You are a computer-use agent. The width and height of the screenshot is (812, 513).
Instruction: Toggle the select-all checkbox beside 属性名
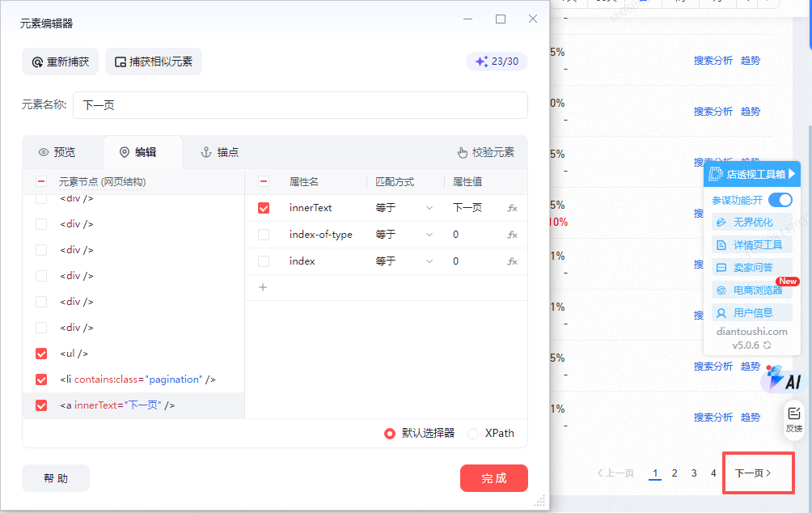[x=263, y=181]
